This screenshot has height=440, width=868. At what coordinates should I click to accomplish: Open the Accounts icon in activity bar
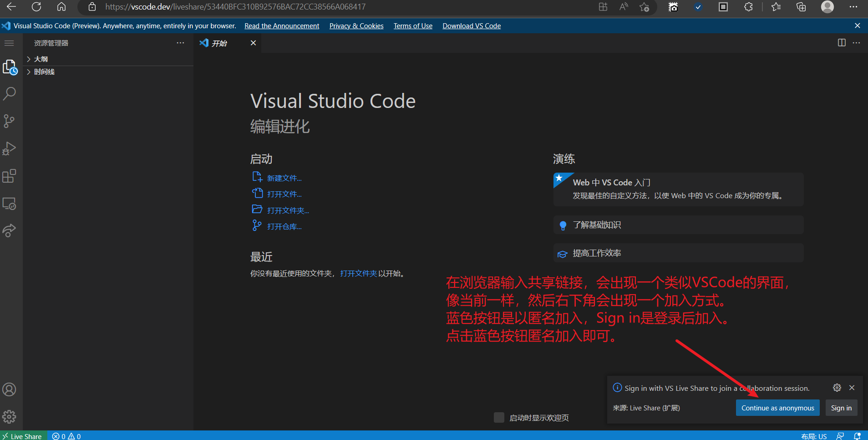(10, 389)
